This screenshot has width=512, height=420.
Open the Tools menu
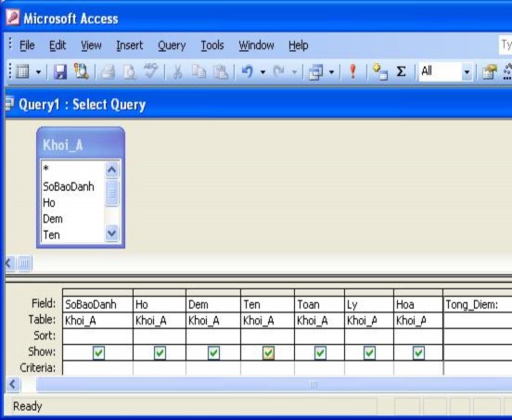pos(212,45)
